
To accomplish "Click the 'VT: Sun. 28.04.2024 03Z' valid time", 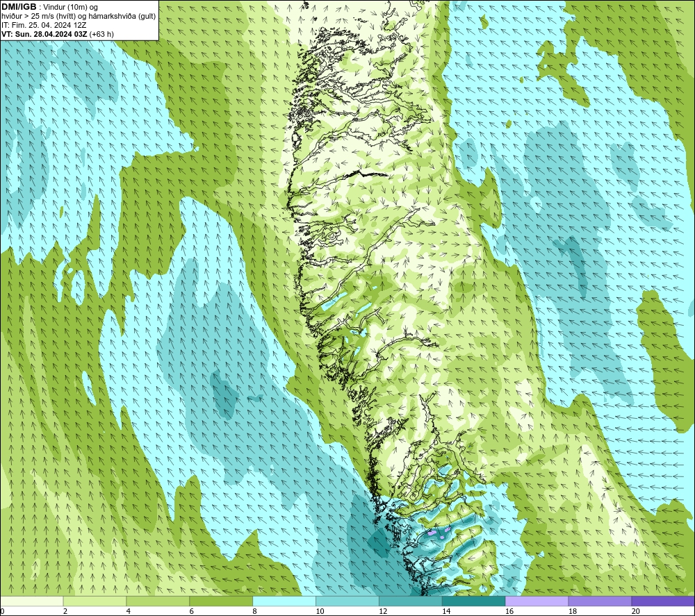I will tap(44, 34).
